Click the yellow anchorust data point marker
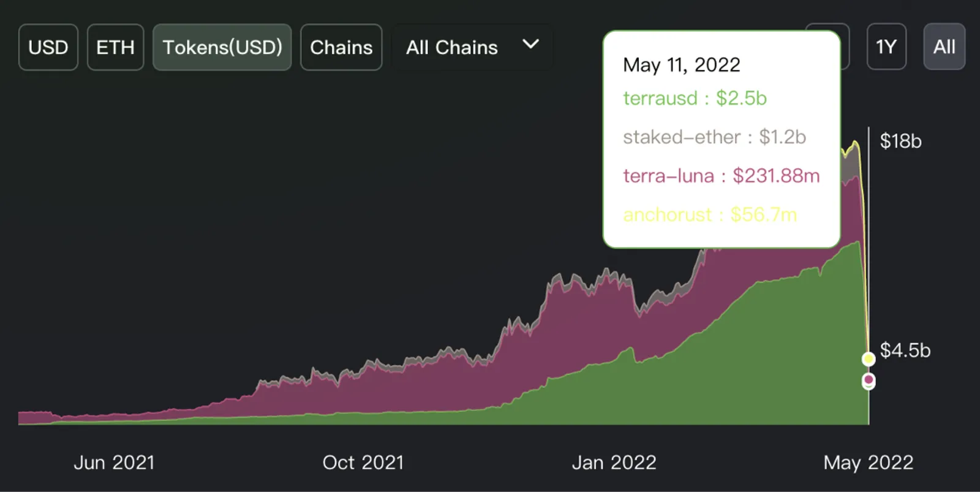The width and height of the screenshot is (980, 492). pos(869,359)
